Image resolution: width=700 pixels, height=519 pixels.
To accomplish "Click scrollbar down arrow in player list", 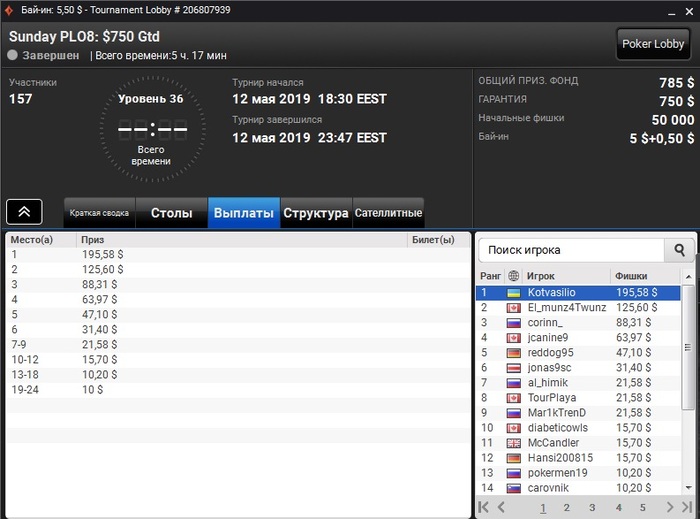I will click(x=688, y=488).
